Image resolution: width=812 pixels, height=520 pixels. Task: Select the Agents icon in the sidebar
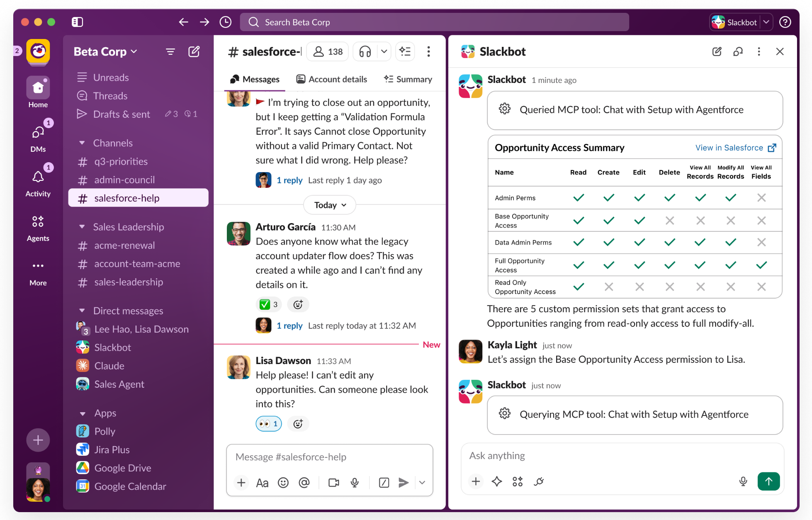point(38,221)
